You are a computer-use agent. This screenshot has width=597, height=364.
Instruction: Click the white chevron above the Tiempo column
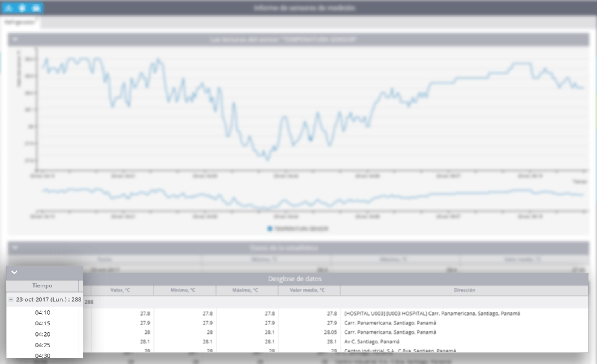coord(14,272)
